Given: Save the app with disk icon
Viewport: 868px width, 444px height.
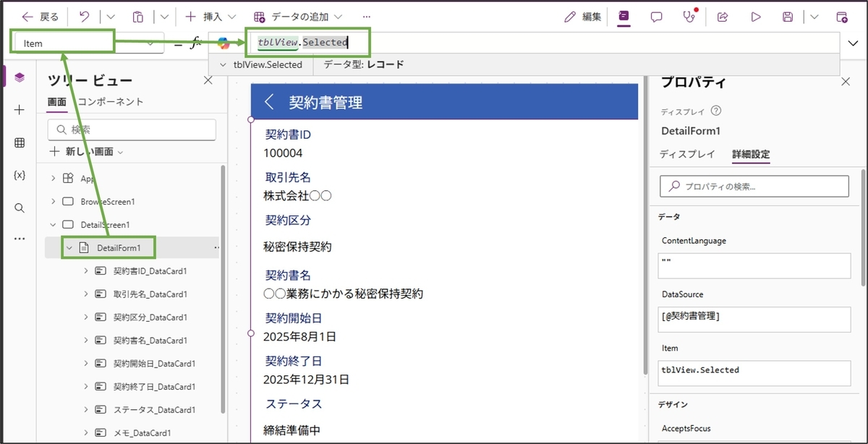Looking at the screenshot, I should (x=788, y=16).
